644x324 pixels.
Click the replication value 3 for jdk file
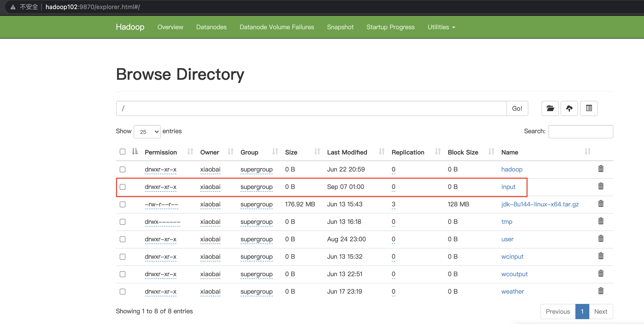[x=393, y=204]
